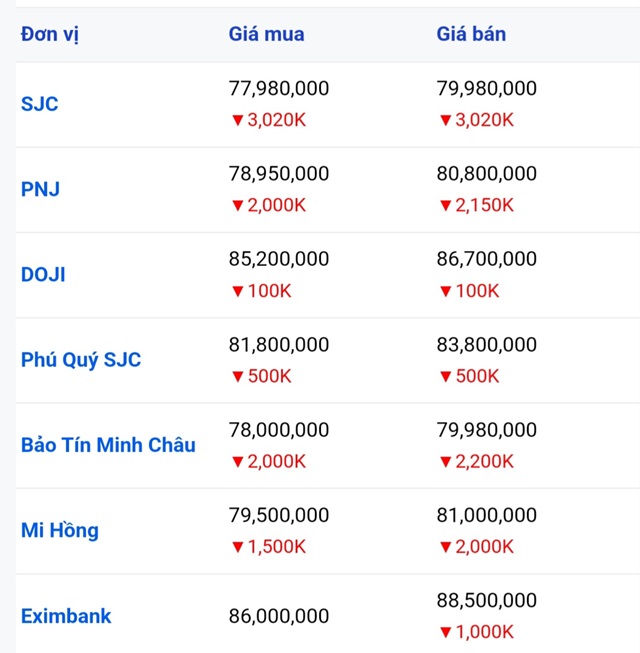Click the Giá mua column header

pyautogui.click(x=266, y=34)
